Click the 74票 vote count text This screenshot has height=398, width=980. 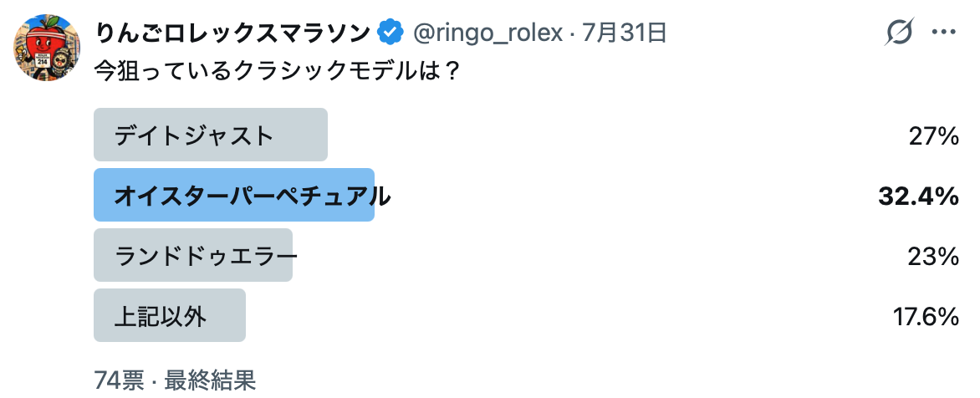120,380
